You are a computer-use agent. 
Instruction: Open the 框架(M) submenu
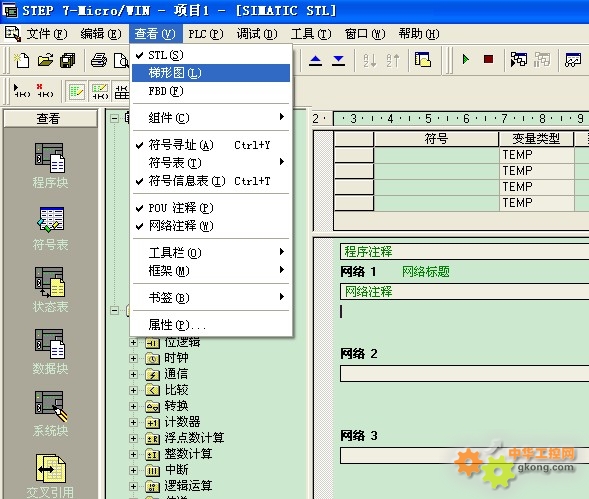[211, 271]
